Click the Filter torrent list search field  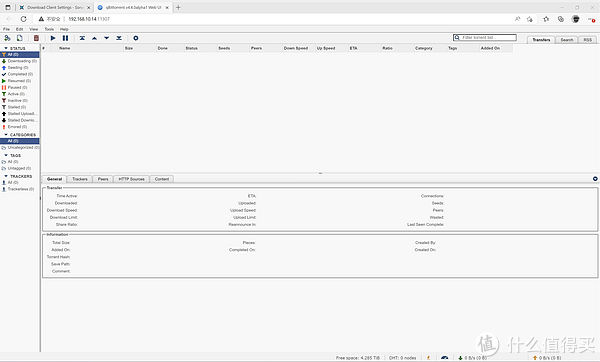485,38
